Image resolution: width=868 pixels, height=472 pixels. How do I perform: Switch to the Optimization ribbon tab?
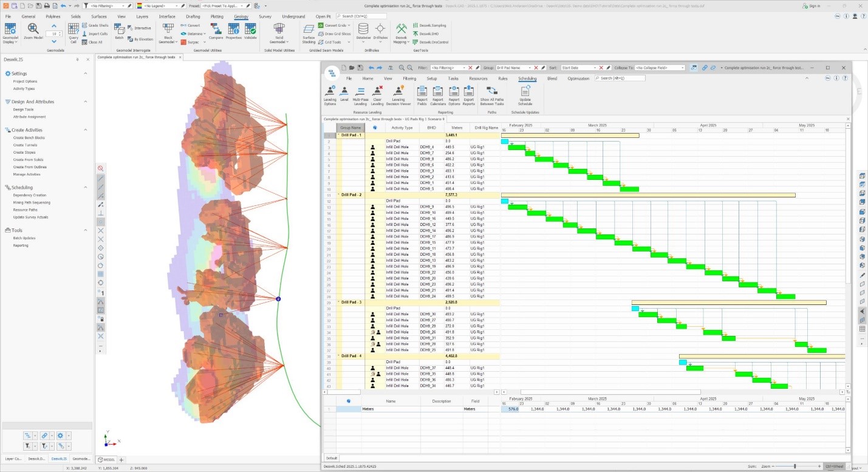point(578,78)
